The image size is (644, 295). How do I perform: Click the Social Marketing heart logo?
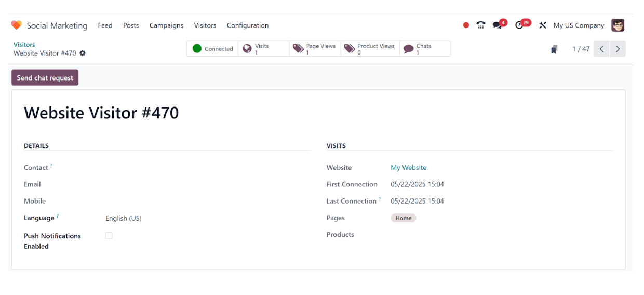(x=16, y=25)
